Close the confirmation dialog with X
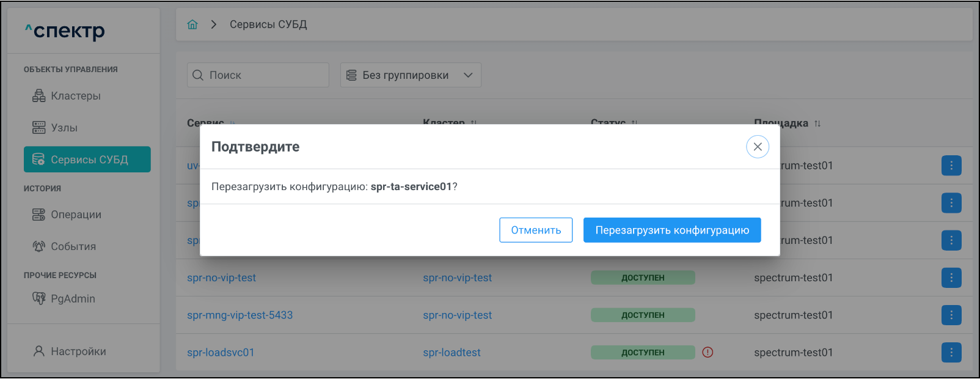 pyautogui.click(x=757, y=147)
